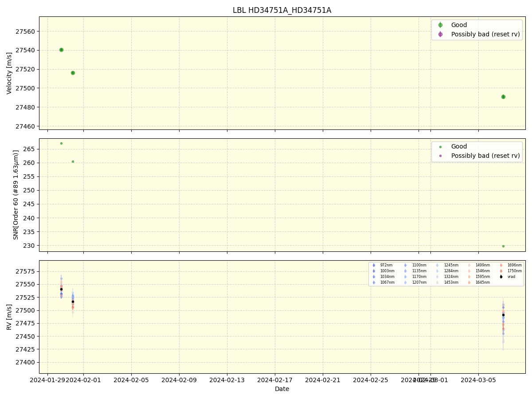Viewport: 532px width, 399px height.
Task: Click the 1324nm legend marker
Action: (437, 277)
